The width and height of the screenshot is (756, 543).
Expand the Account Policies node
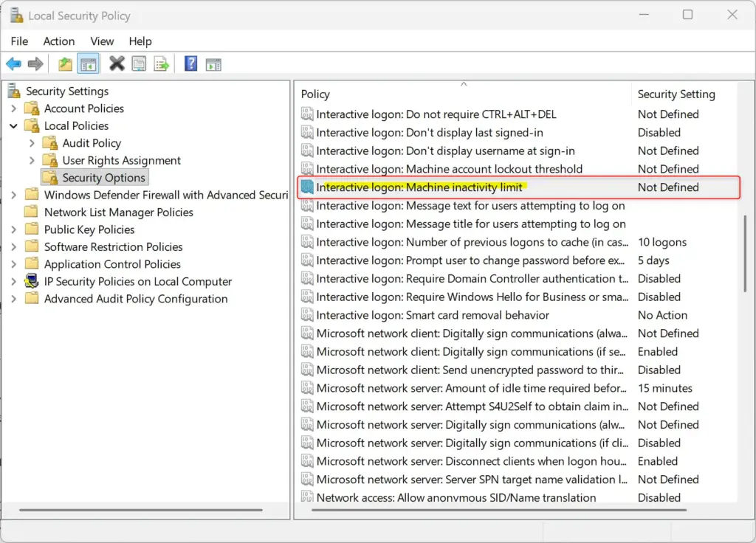click(x=13, y=108)
